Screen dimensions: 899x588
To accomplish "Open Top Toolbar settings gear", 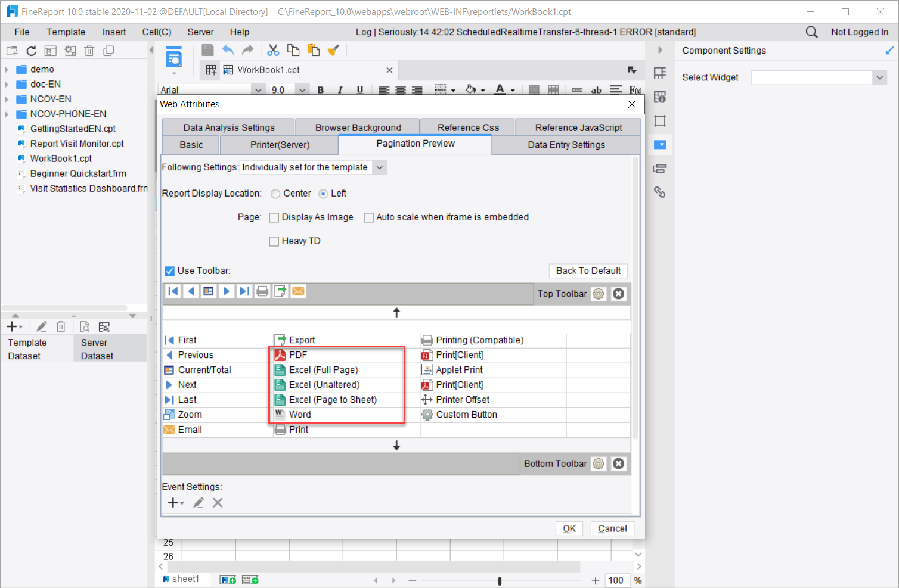I will 599,294.
